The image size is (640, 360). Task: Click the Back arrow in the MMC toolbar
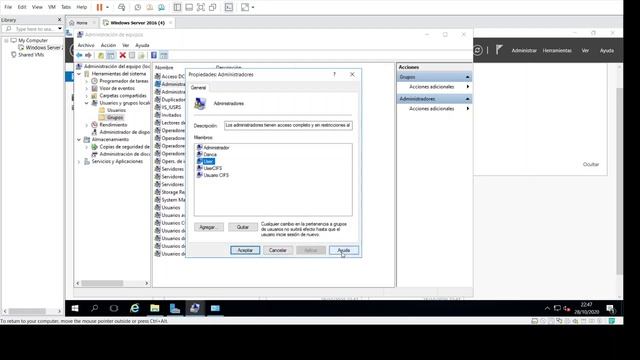pyautogui.click(x=79, y=55)
